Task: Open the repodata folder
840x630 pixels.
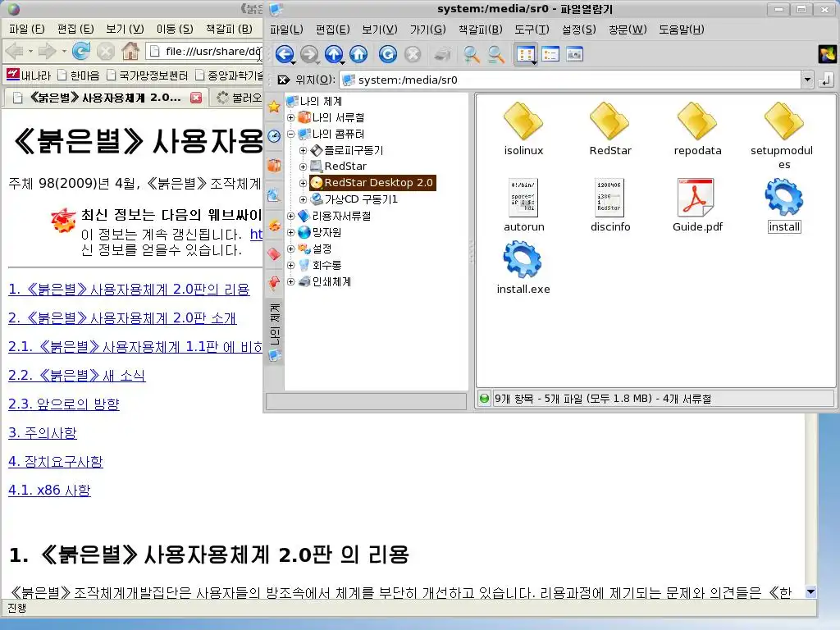Action: [697, 129]
